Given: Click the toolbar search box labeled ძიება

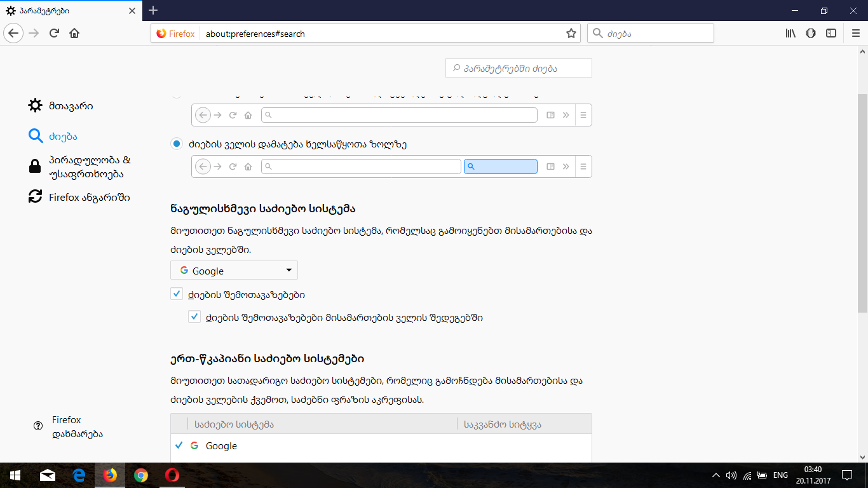Looking at the screenshot, I should click(651, 34).
